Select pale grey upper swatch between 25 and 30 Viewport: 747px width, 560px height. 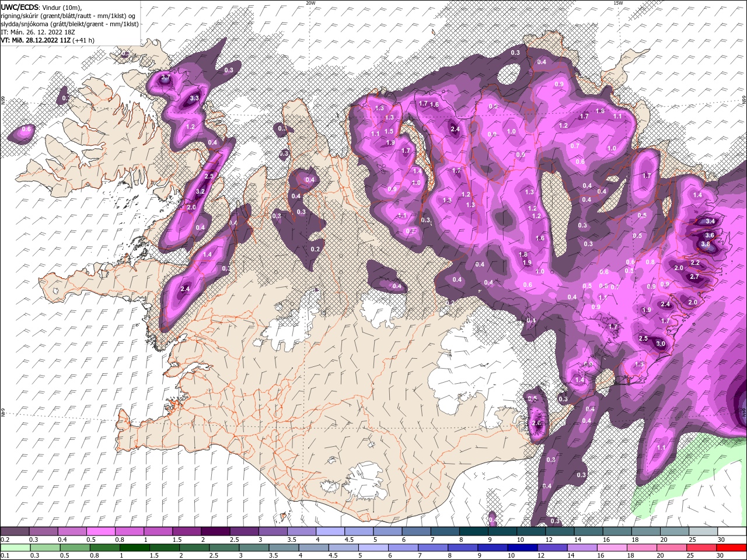pos(703,531)
